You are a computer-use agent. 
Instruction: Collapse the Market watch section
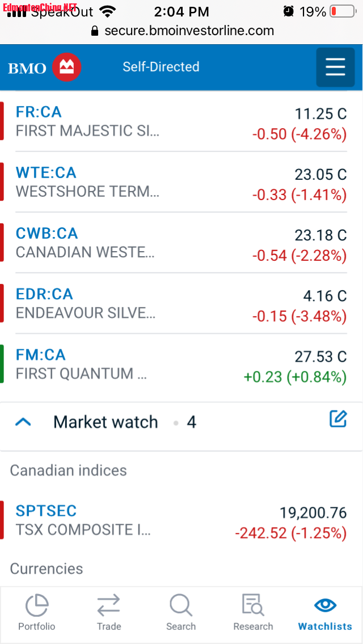[23, 422]
